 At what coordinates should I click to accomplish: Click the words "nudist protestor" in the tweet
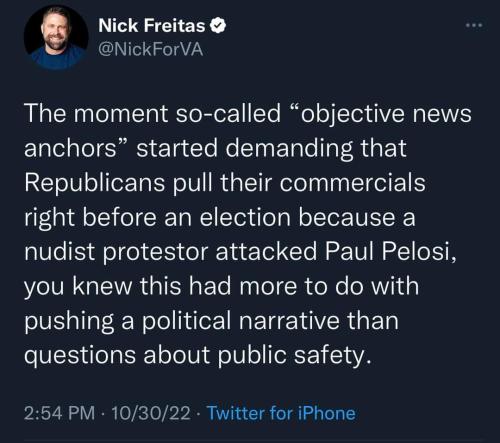[116, 252]
